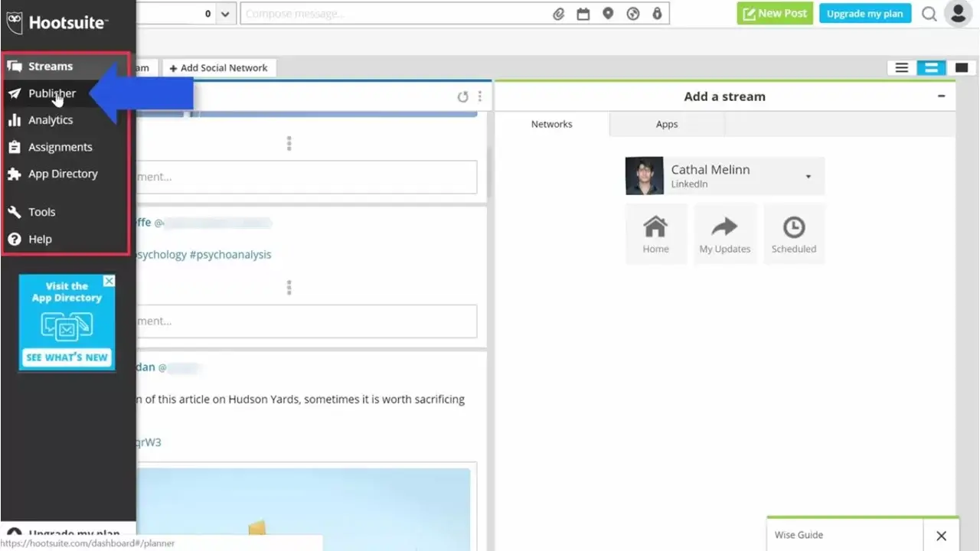The height and width of the screenshot is (551, 980).
Task: Open App Directory in the sidebar
Action: (x=64, y=174)
